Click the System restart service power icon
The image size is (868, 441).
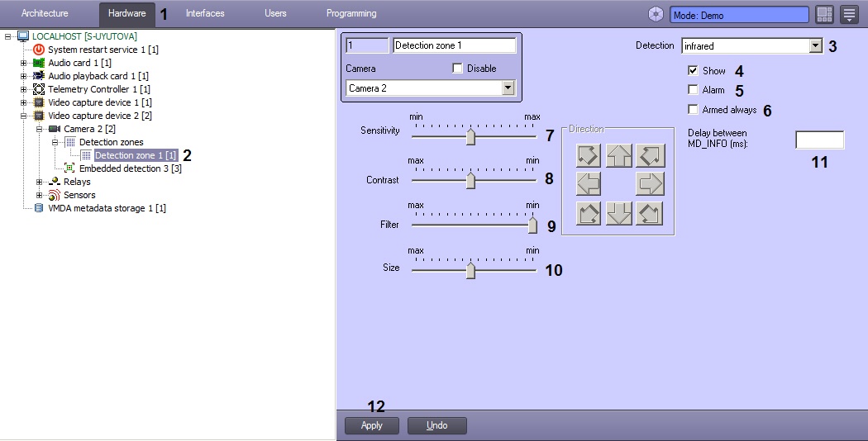click(39, 50)
